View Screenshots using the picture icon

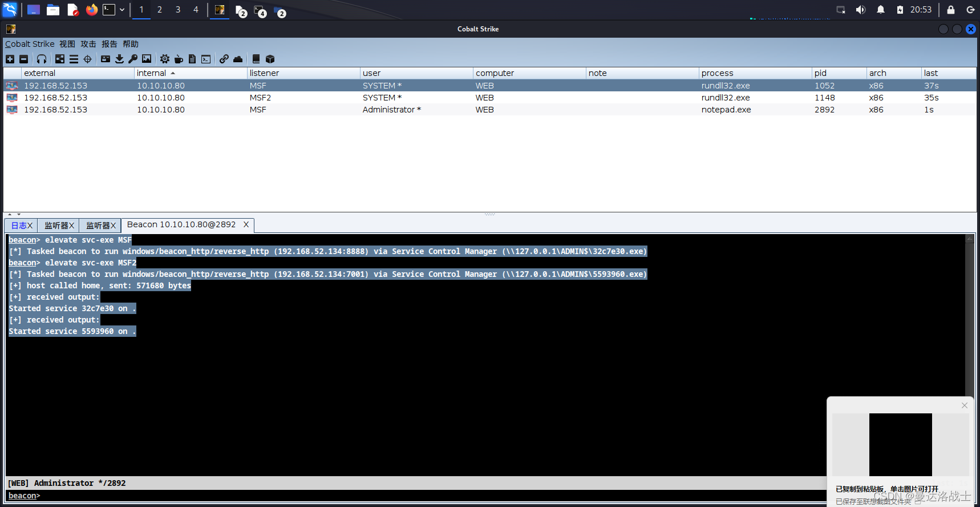(147, 59)
